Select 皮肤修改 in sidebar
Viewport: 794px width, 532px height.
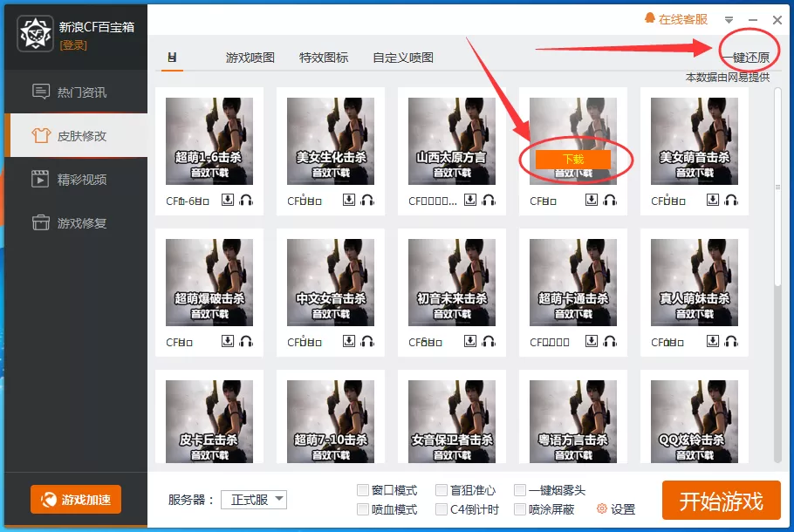[76, 135]
